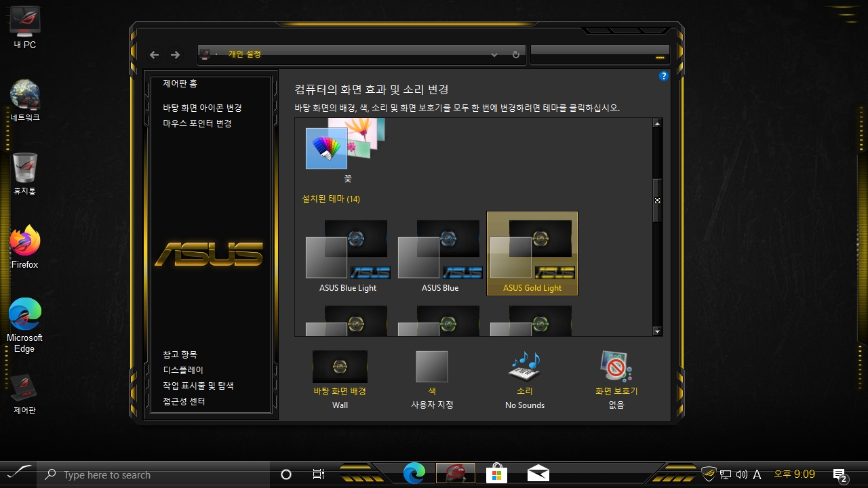
Task: Open 바탕 화면 배경 Wall setting
Action: tap(340, 380)
